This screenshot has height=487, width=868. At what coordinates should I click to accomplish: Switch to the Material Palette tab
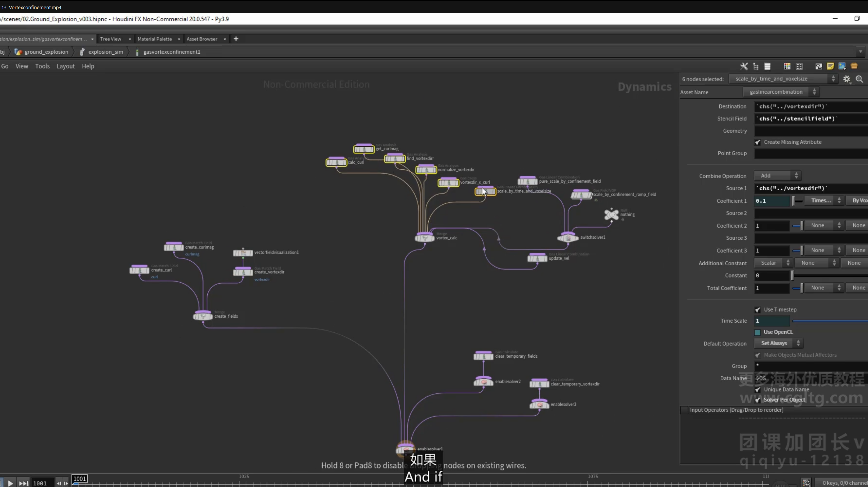[x=155, y=39]
